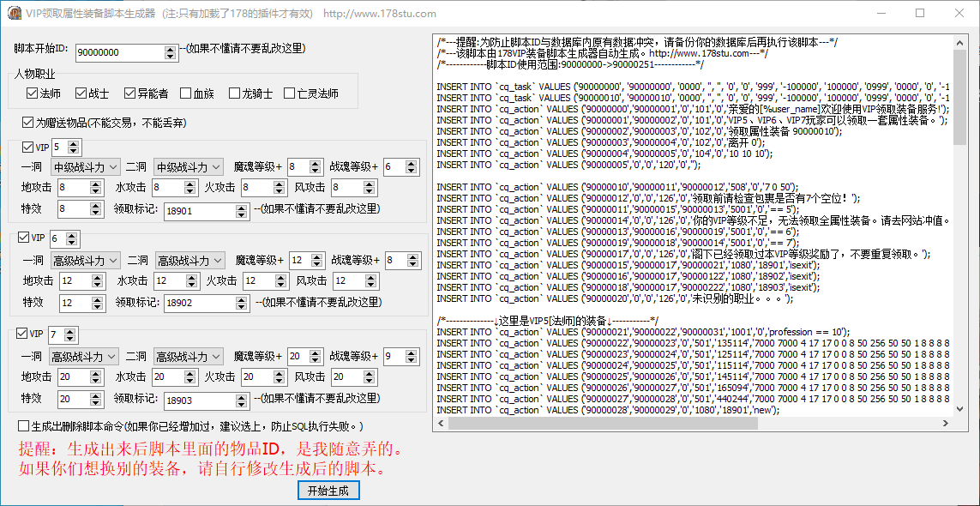Click the output line containing '未识别的职业'
The width and height of the screenshot is (980, 506).
pos(616,298)
